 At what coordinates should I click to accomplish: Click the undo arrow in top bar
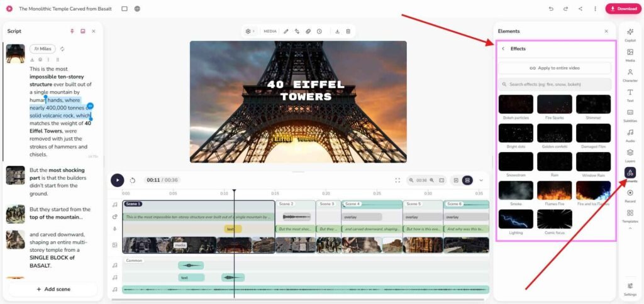pyautogui.click(x=551, y=9)
